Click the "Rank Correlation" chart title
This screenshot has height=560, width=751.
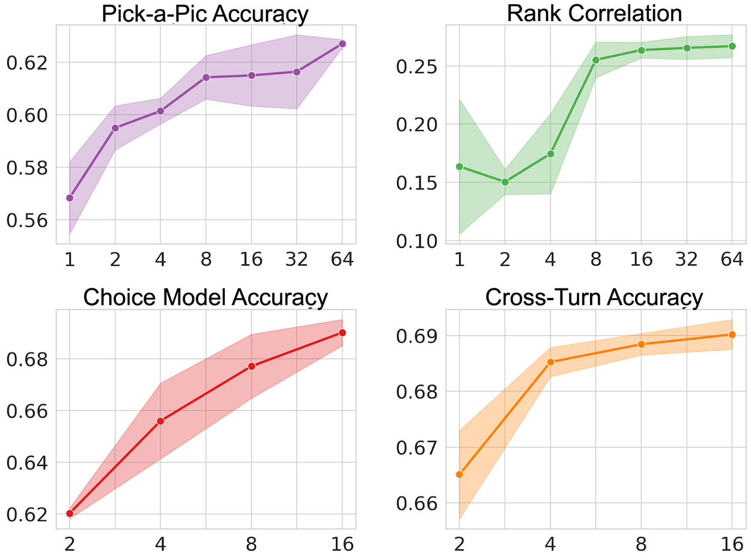(594, 13)
